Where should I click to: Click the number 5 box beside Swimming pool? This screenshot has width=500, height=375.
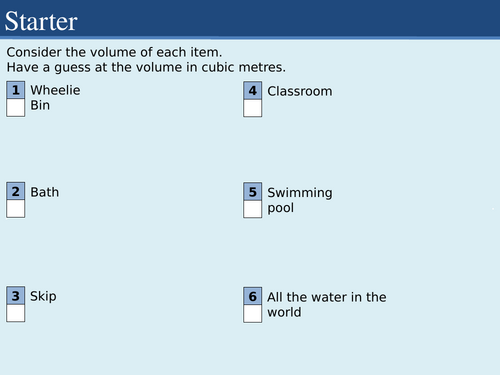pyautogui.click(x=253, y=192)
